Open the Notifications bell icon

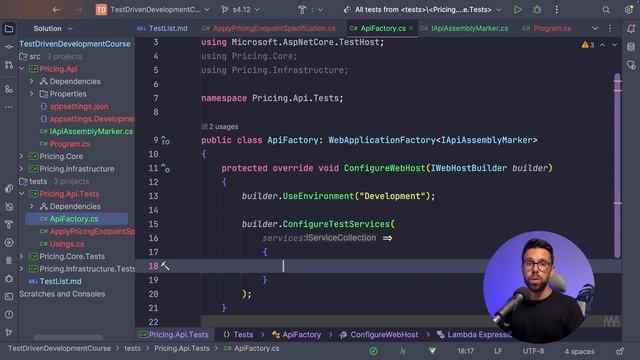(x=631, y=29)
